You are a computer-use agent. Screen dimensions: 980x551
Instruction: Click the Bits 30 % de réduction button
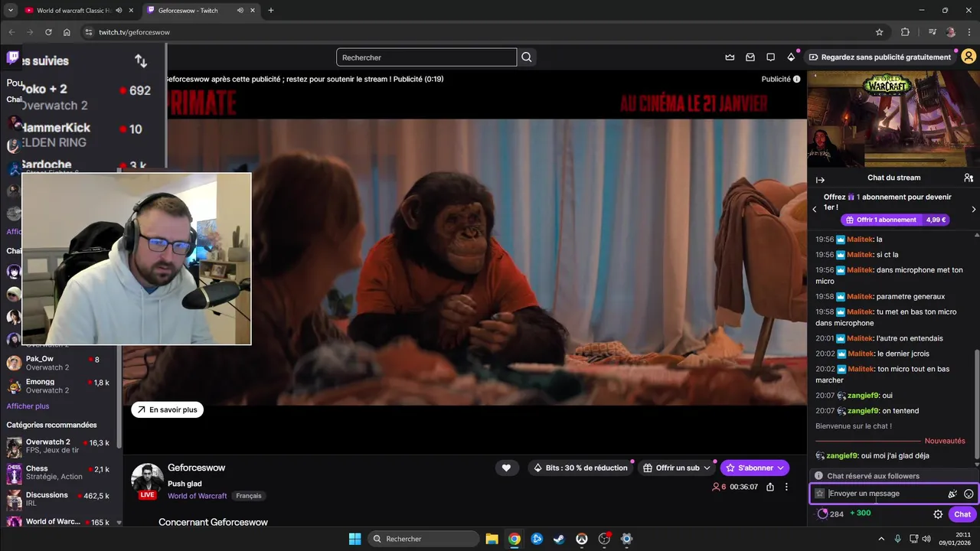581,468
